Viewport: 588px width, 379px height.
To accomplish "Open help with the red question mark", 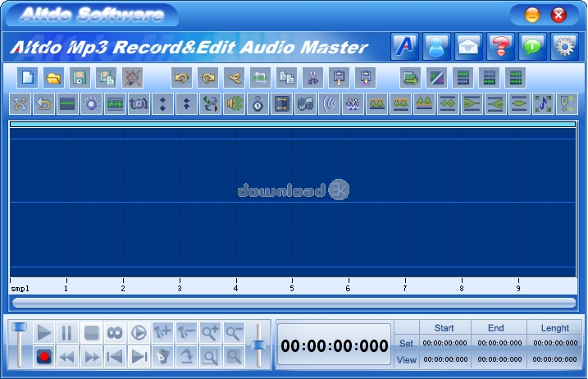I will click(500, 47).
